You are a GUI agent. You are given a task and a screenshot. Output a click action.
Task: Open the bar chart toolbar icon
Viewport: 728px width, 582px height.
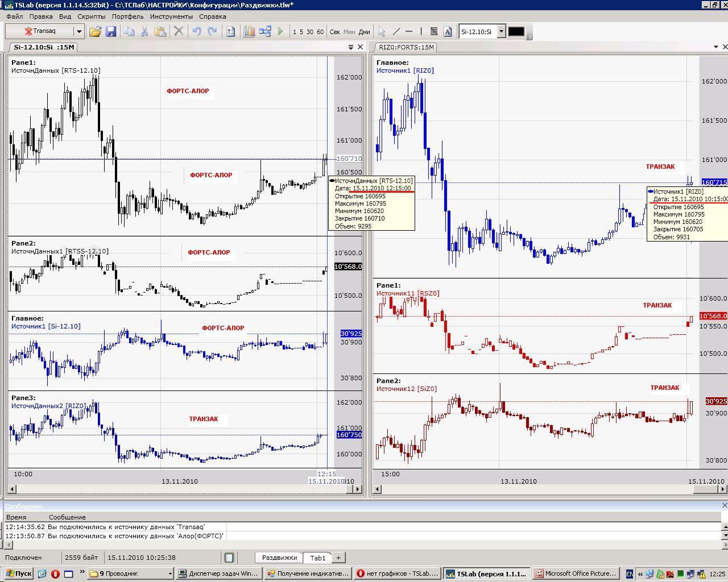(249, 31)
